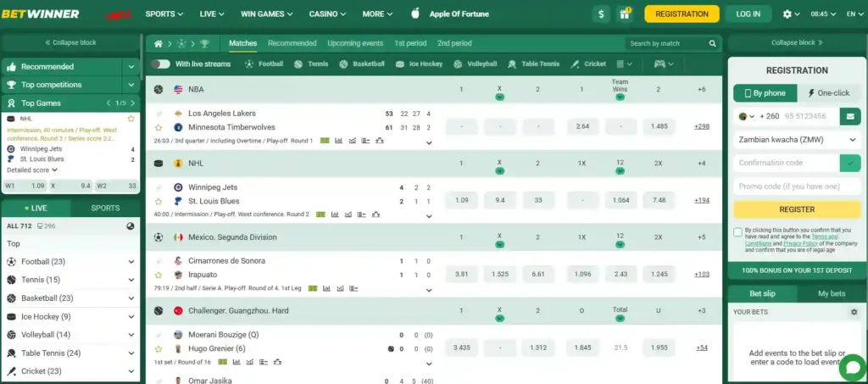Click the Promo code input field
Viewport: 868px width, 384px height.
click(x=797, y=186)
